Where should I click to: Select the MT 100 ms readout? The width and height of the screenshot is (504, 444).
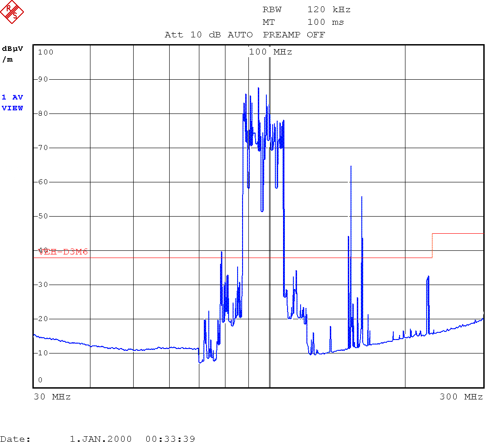click(x=303, y=22)
